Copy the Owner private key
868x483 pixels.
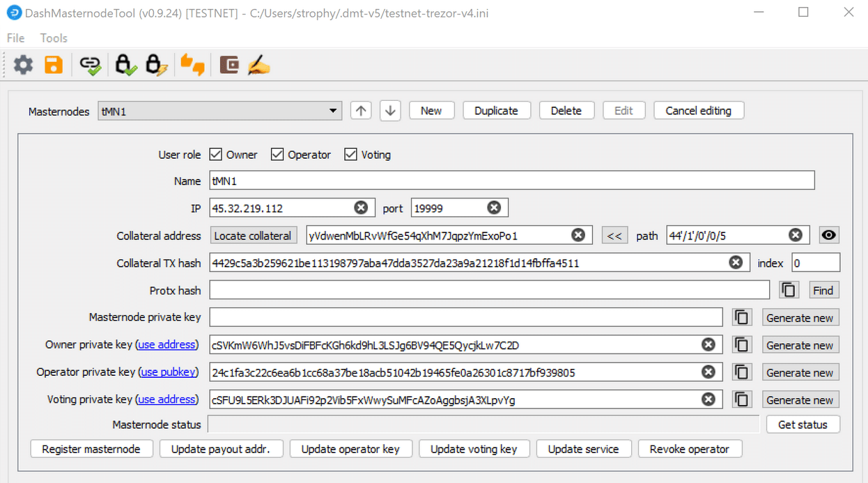(x=742, y=345)
